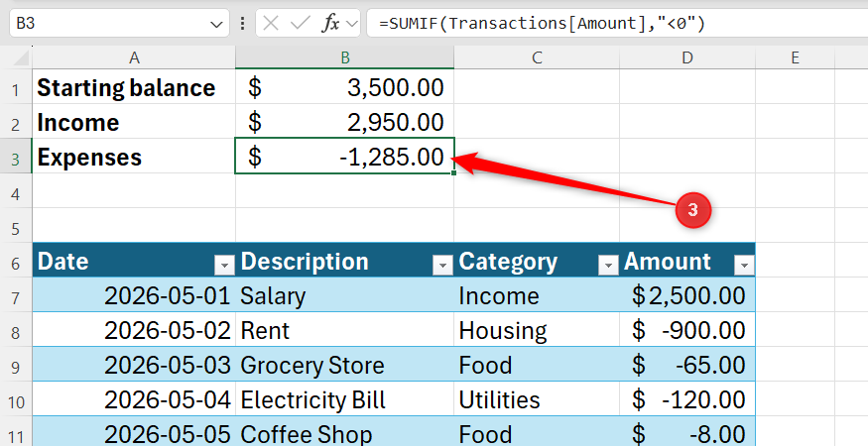Click the 'Starting balance' cell
This screenshot has height=446, width=868.
tap(134, 87)
